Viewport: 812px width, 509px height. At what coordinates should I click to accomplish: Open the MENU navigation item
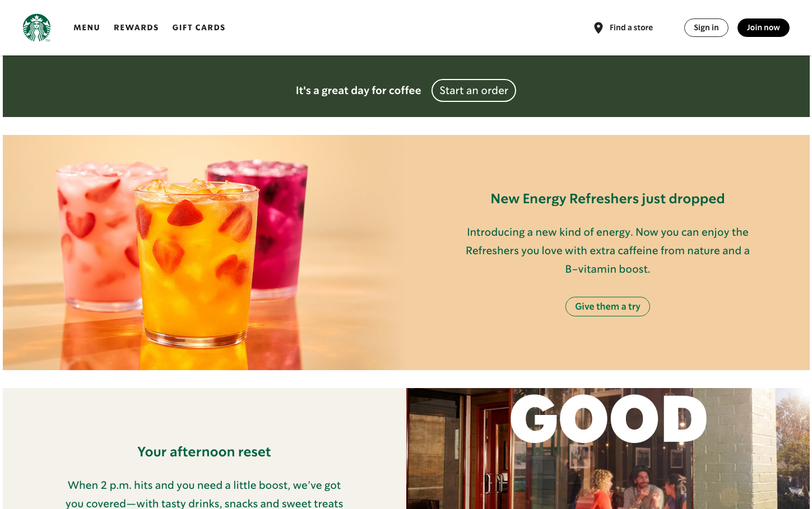pos(87,27)
